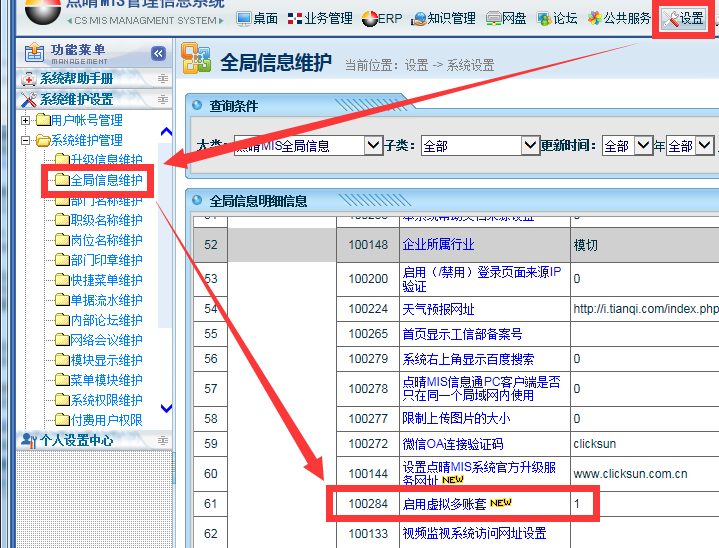Open 业务管理 in the top toolbar
The width and height of the screenshot is (719, 548).
point(319,18)
